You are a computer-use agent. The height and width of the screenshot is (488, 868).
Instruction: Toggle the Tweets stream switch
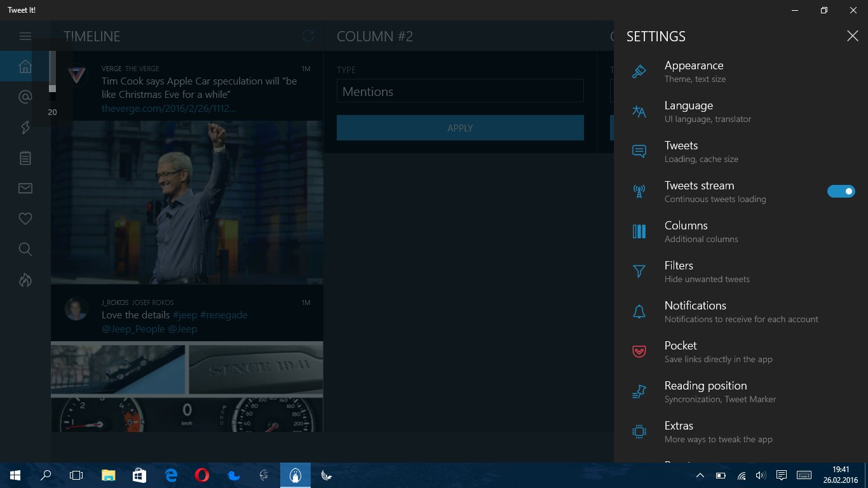[x=841, y=191]
